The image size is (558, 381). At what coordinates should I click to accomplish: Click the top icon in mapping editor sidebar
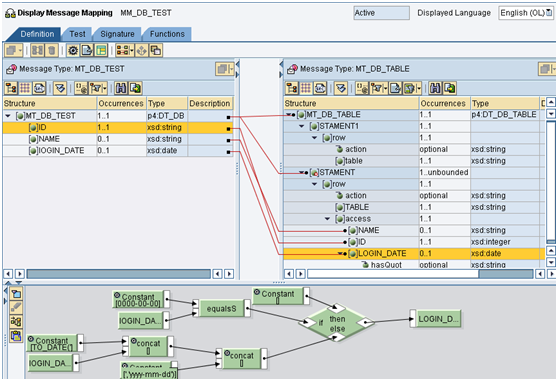16,294
